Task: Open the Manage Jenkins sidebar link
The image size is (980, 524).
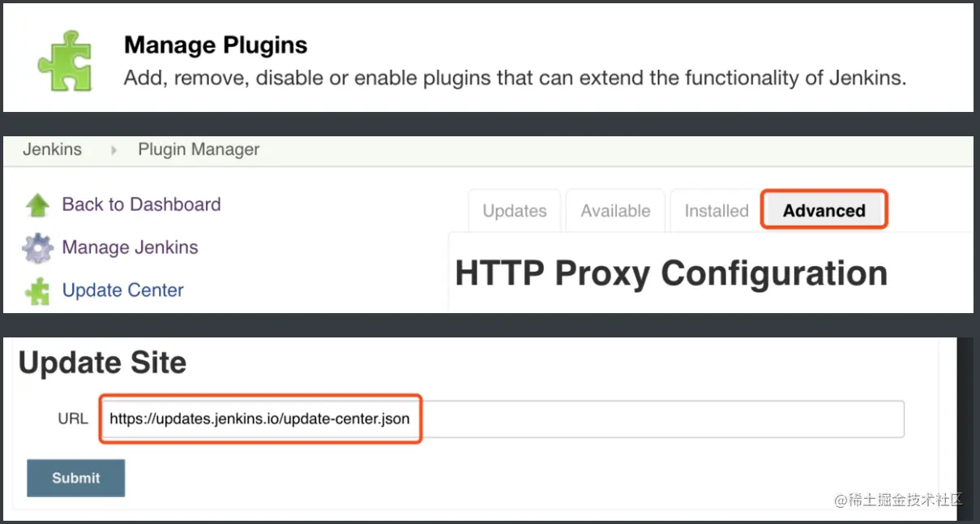Action: 130,247
